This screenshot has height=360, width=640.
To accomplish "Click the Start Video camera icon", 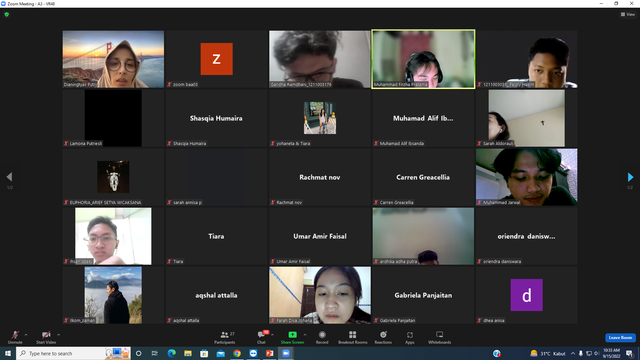I will [46, 335].
